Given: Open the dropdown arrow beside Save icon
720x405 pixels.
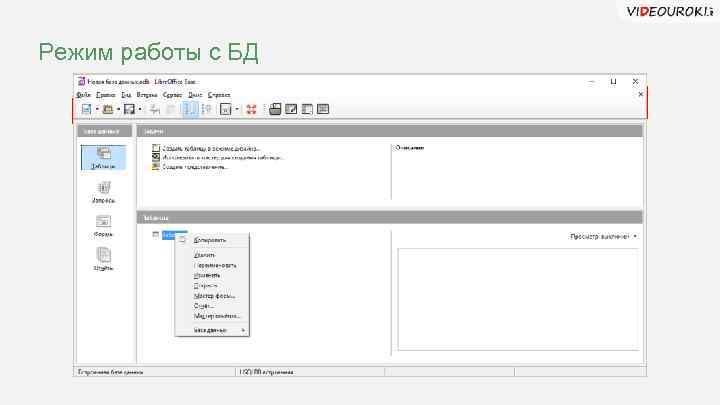Looking at the screenshot, I should tap(140, 109).
